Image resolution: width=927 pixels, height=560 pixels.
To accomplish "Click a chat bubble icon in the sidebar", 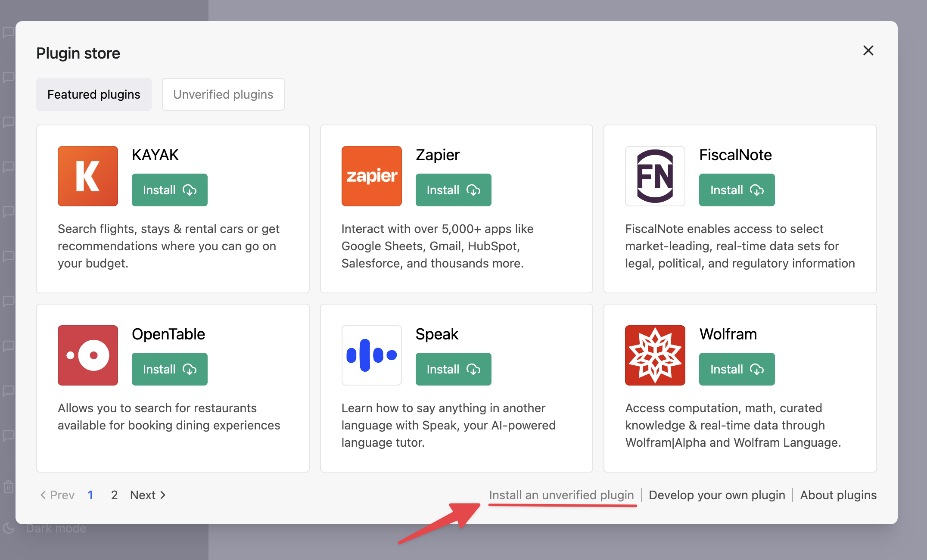I will (x=9, y=168).
